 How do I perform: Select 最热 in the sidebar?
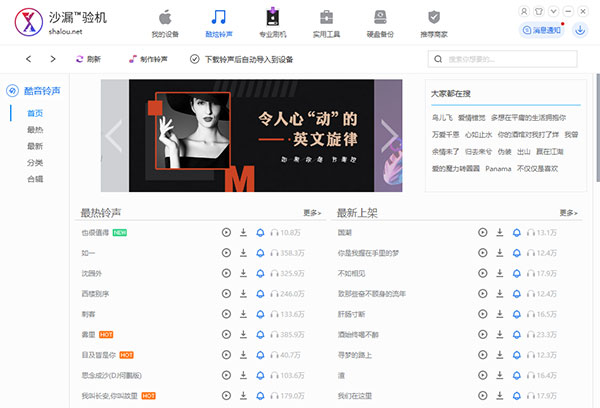tap(35, 130)
